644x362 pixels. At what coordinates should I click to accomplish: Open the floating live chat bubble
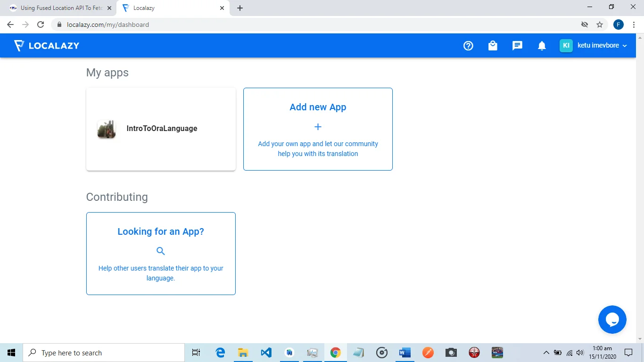[x=612, y=320]
